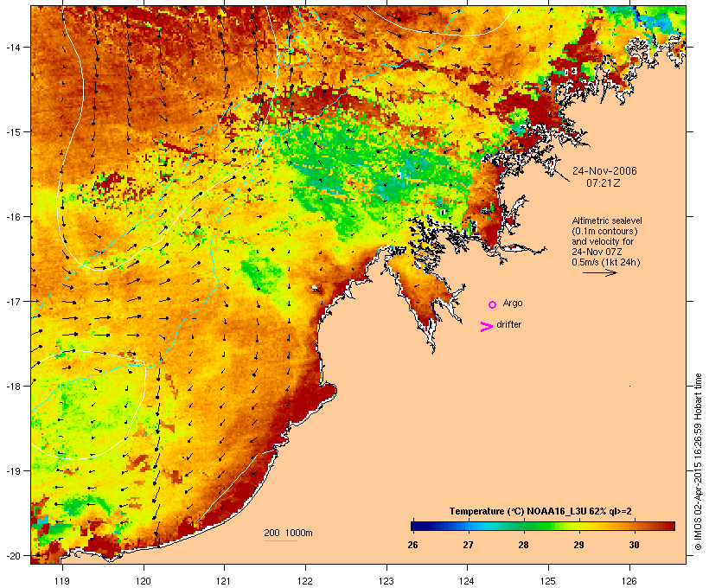Click the vertical IMOS Hobart time credit text
This screenshot has width=709, height=588.
pyautogui.click(x=699, y=462)
